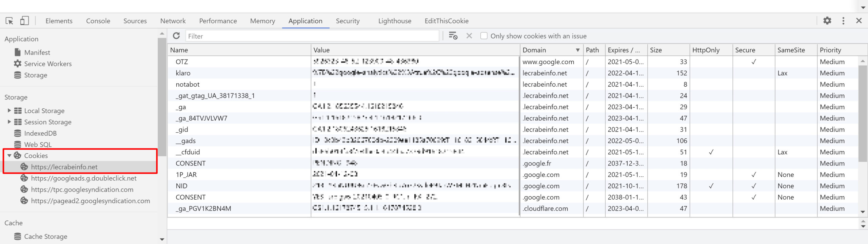
Task: Switch to the Sources tab
Action: (x=135, y=21)
